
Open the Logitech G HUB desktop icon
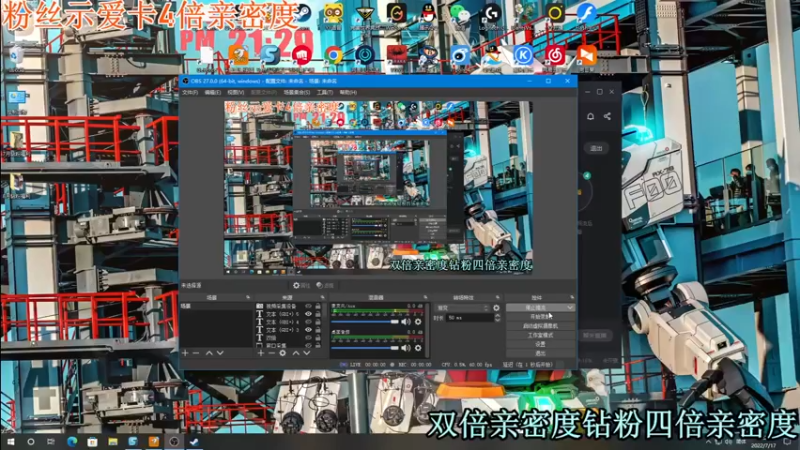coord(492,14)
